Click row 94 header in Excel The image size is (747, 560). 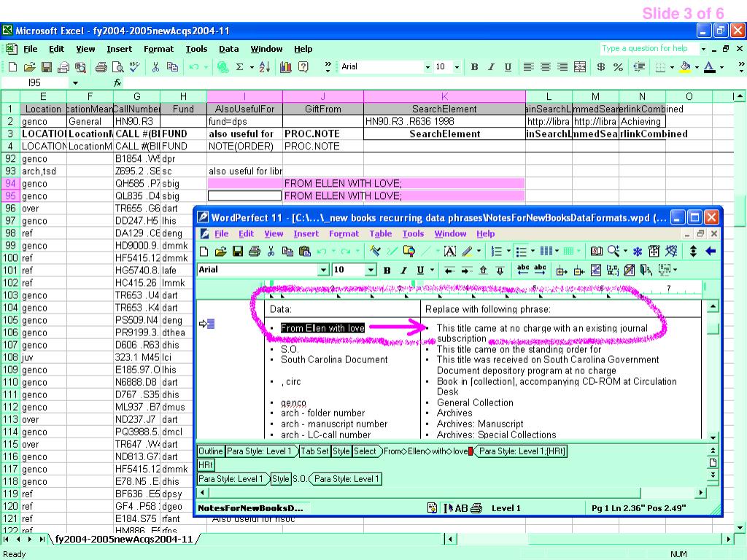[10, 183]
